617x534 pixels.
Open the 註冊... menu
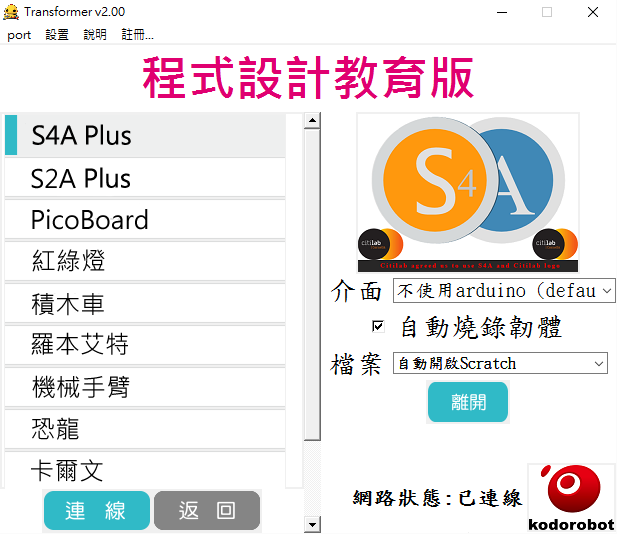[137, 35]
